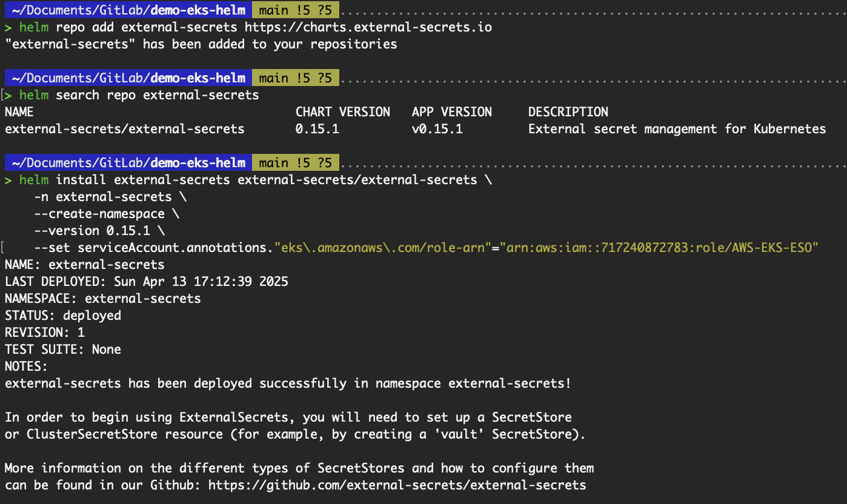
Task: Click the '"external-secrets" has been added' message
Action: (x=201, y=44)
